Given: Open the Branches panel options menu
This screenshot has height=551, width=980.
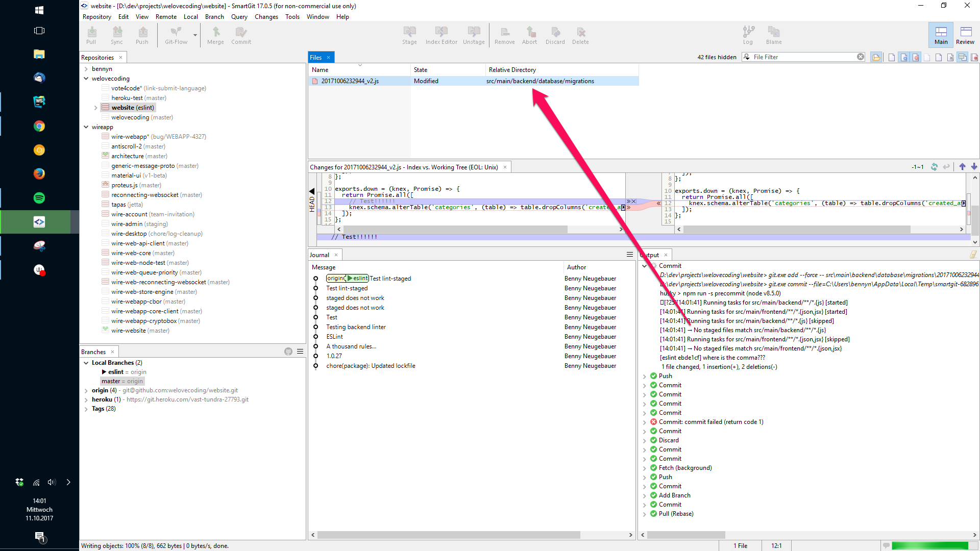Looking at the screenshot, I should pyautogui.click(x=300, y=352).
